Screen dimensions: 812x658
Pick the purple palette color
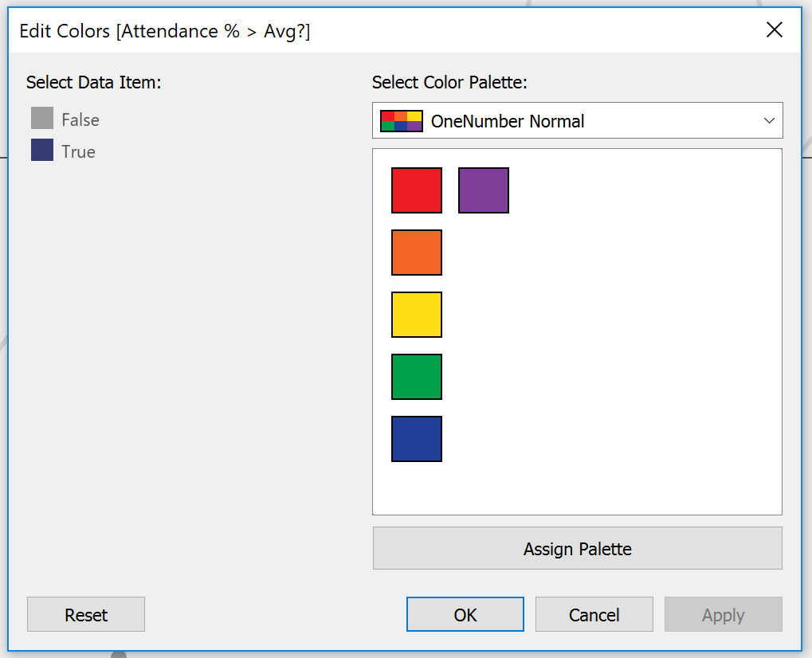(x=483, y=190)
